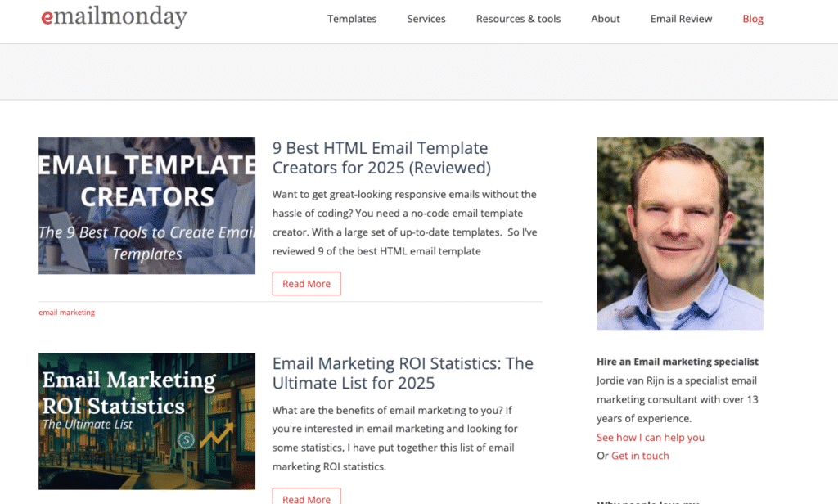Select Resources & tools in the navigation
The height and width of the screenshot is (504, 838).
coord(518,18)
